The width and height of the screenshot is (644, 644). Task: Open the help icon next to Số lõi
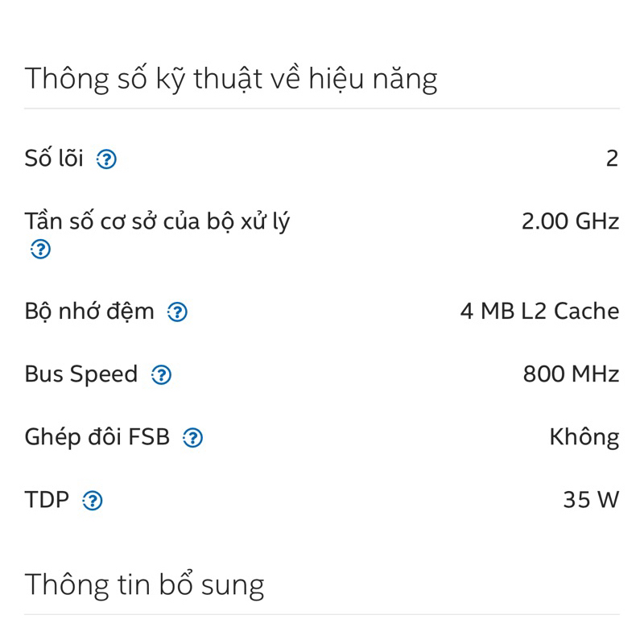tap(106, 159)
